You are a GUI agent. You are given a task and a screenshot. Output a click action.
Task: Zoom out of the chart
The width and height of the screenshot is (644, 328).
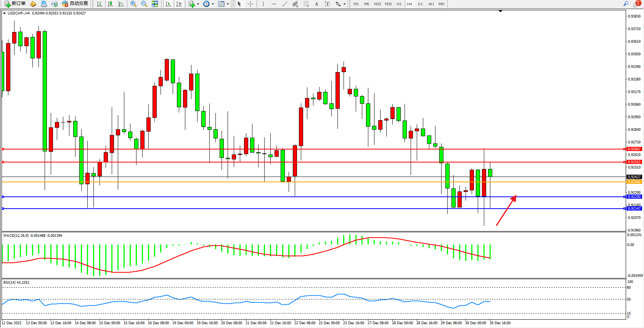pos(144,4)
